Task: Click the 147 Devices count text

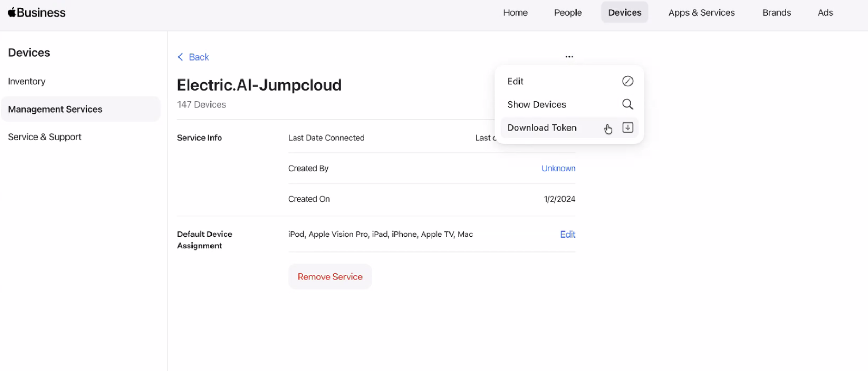Action: tap(201, 105)
